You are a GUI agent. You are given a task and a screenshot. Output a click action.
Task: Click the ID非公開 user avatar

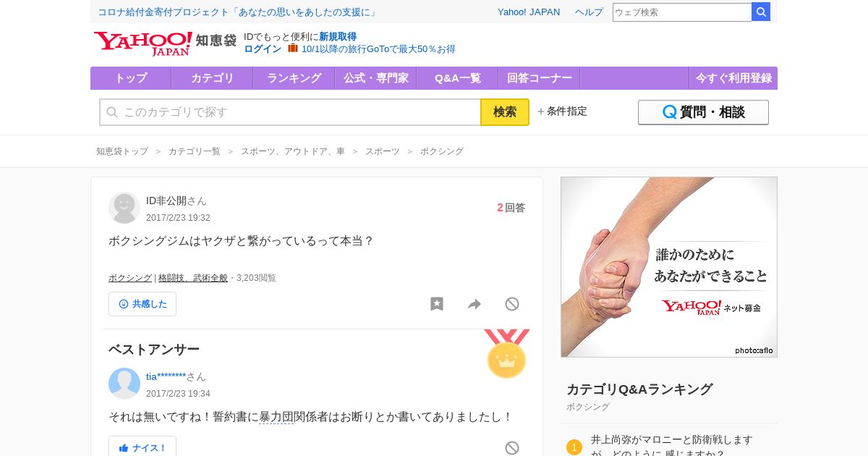pyautogui.click(x=124, y=208)
